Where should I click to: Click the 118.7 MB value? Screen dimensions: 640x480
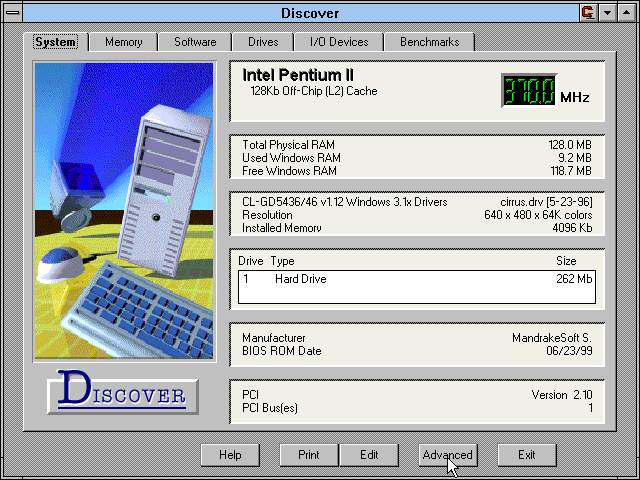click(571, 171)
